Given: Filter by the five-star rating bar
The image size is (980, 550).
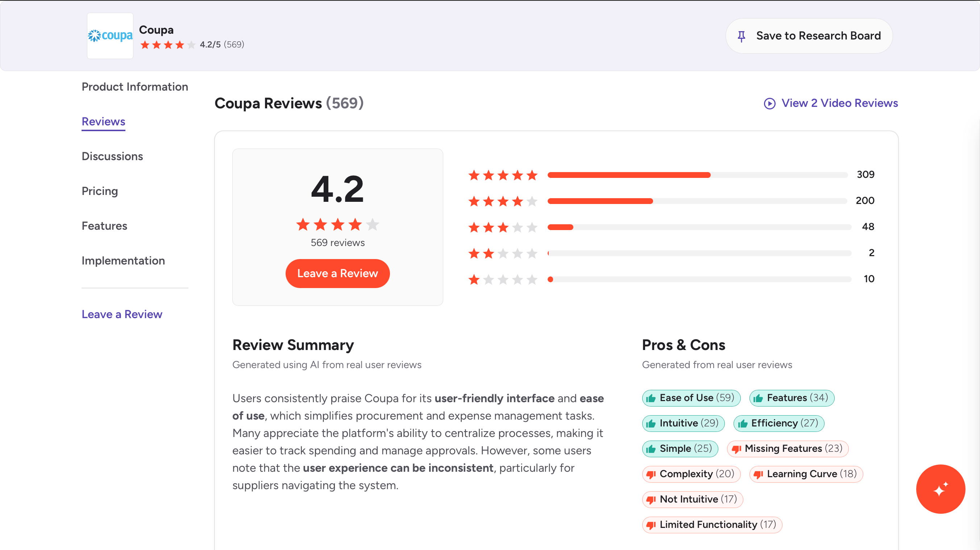Looking at the screenshot, I should point(697,175).
